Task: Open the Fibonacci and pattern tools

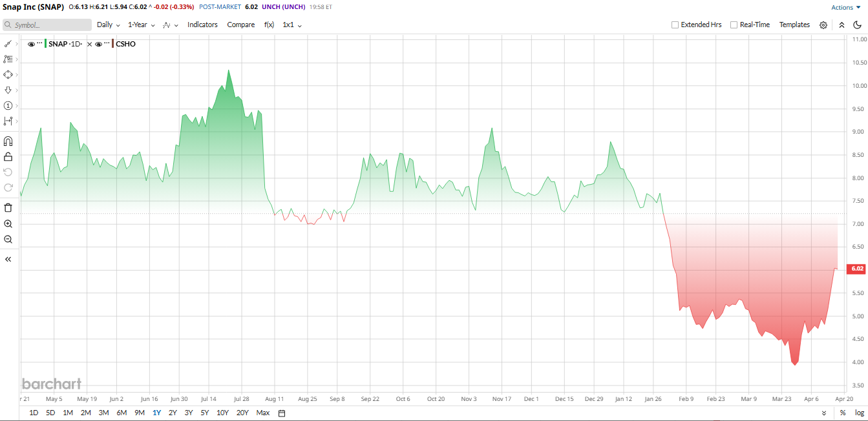Action: tap(8, 59)
